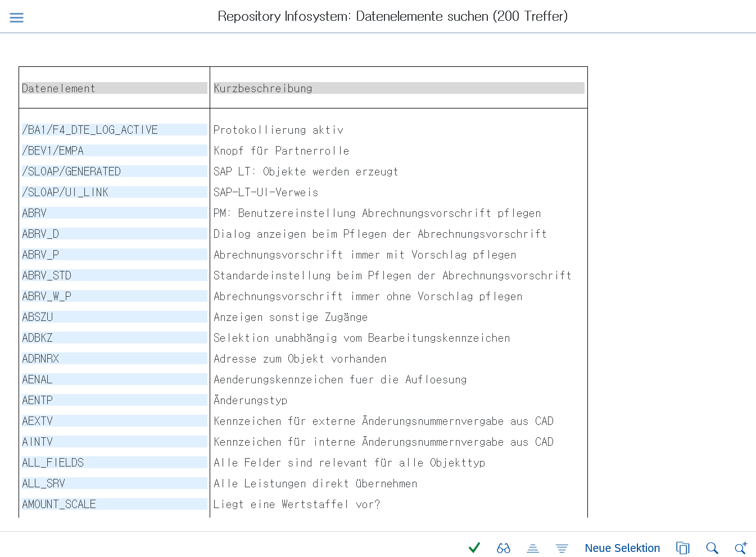
Task: Click description 'Anzeigen sonstige Zugänge'
Action: pyautogui.click(x=291, y=317)
